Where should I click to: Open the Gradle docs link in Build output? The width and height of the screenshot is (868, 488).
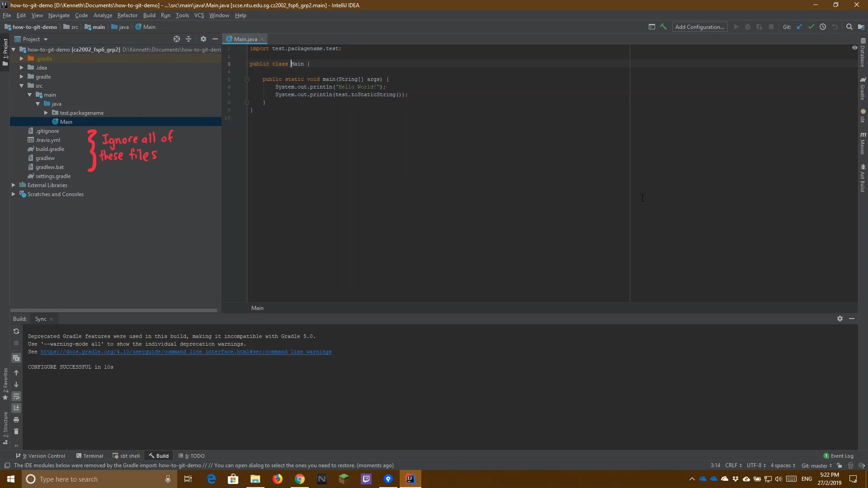186,352
